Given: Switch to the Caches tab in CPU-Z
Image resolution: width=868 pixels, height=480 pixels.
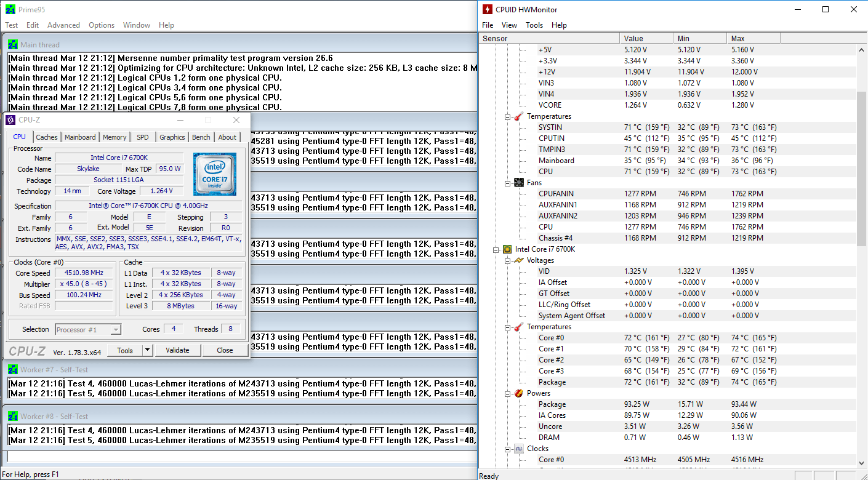Looking at the screenshot, I should coord(47,137).
